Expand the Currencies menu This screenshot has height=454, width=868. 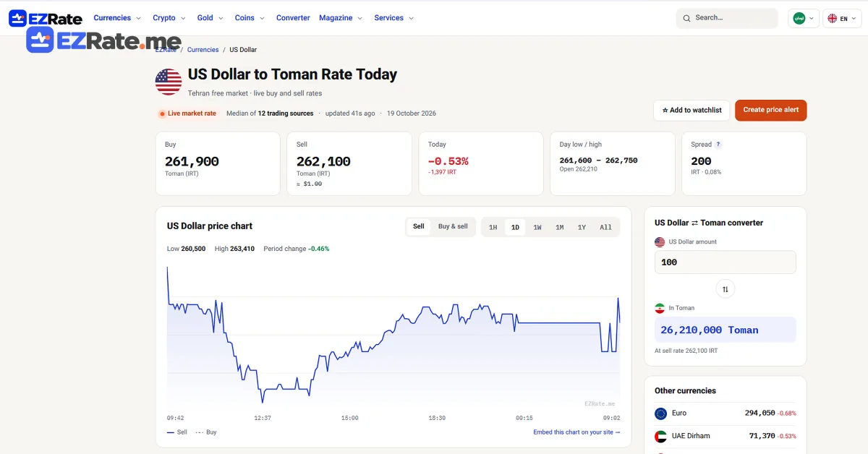pyautogui.click(x=117, y=18)
